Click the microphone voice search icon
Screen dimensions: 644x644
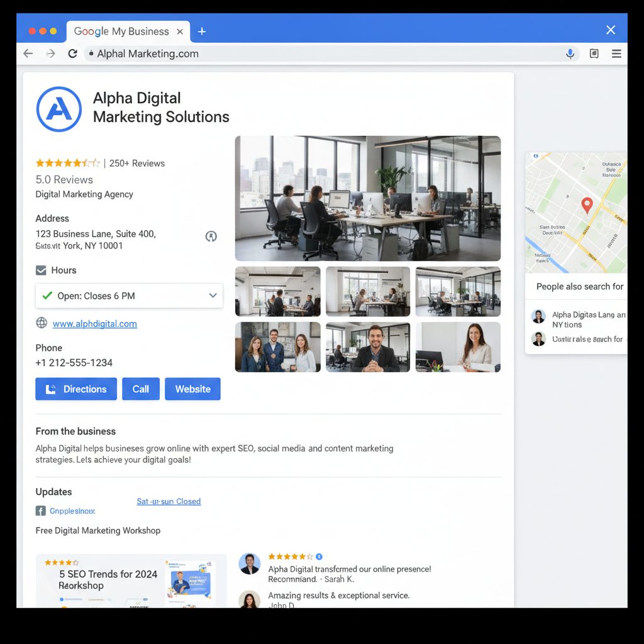pos(570,54)
